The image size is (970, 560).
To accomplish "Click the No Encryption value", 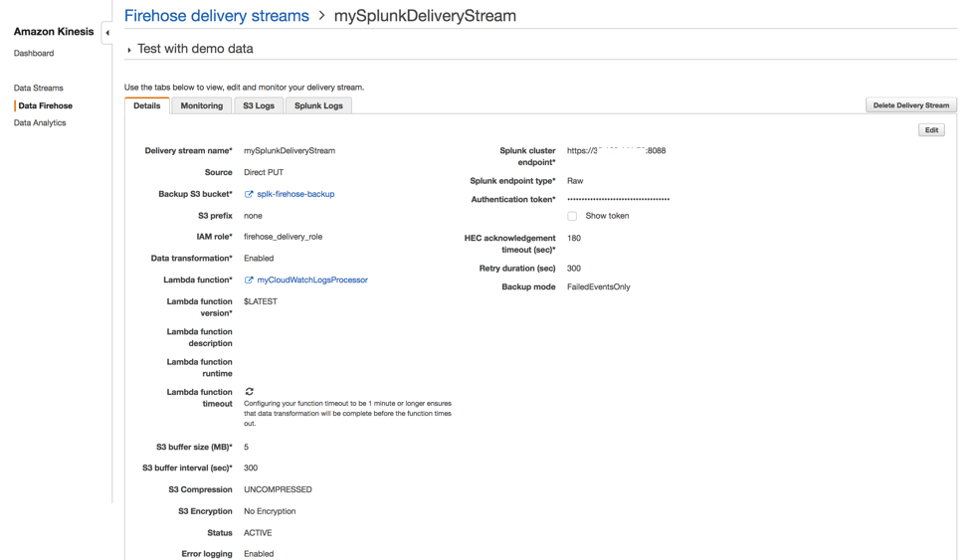I will click(270, 511).
